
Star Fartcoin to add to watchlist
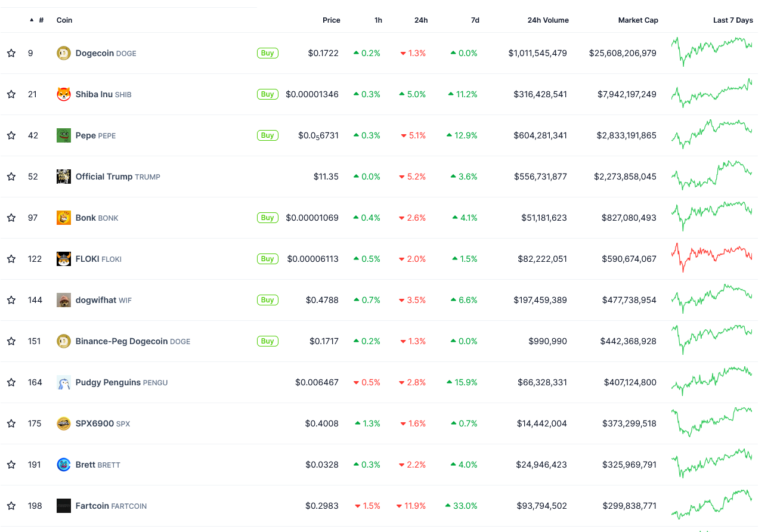pos(11,506)
